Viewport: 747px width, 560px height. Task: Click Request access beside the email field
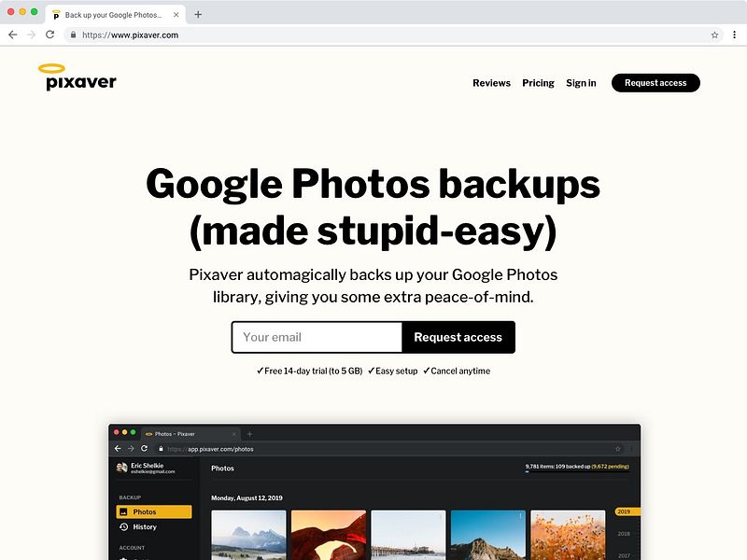tap(458, 337)
